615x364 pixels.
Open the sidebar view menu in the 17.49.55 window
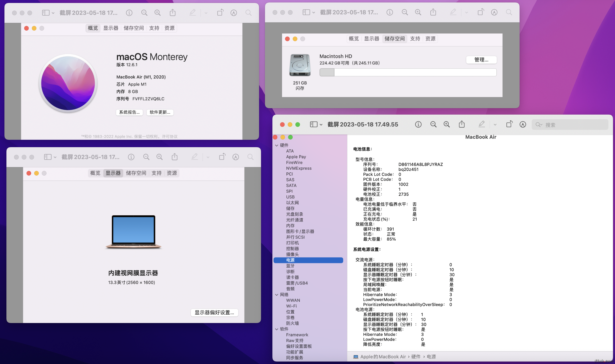click(x=316, y=124)
